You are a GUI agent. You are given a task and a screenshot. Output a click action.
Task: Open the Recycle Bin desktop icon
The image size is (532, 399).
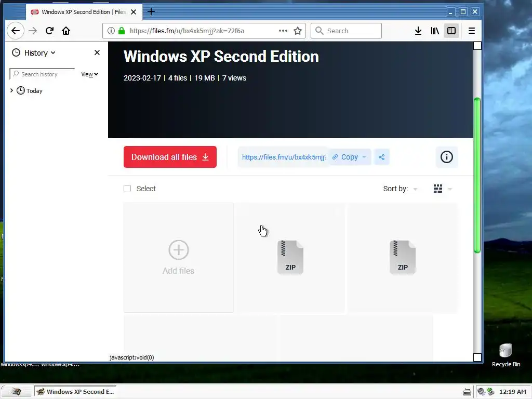[506, 355]
